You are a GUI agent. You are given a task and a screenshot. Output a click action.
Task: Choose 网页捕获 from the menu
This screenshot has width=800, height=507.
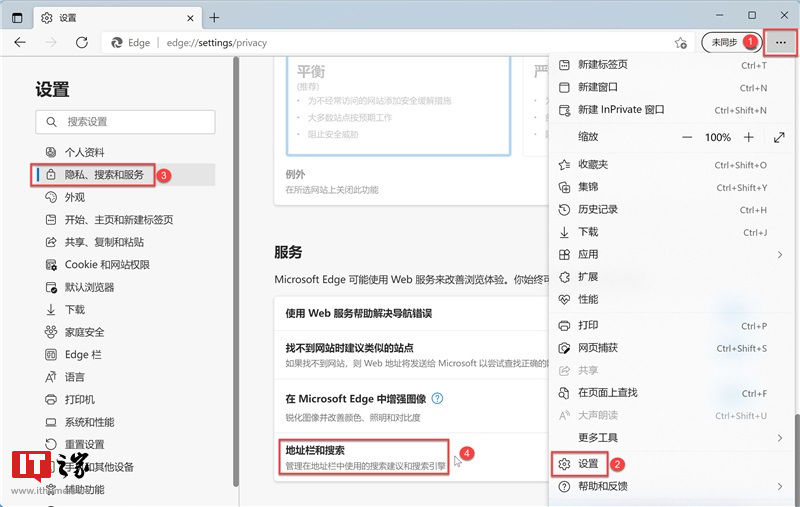coord(672,348)
